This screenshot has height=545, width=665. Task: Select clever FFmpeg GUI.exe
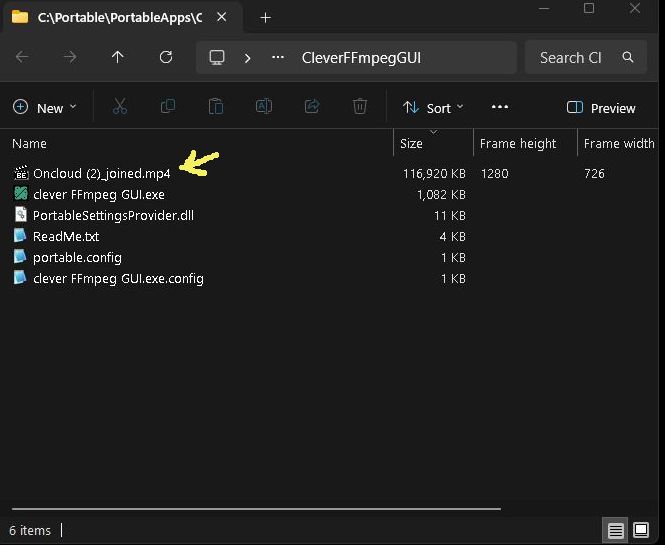tap(99, 195)
